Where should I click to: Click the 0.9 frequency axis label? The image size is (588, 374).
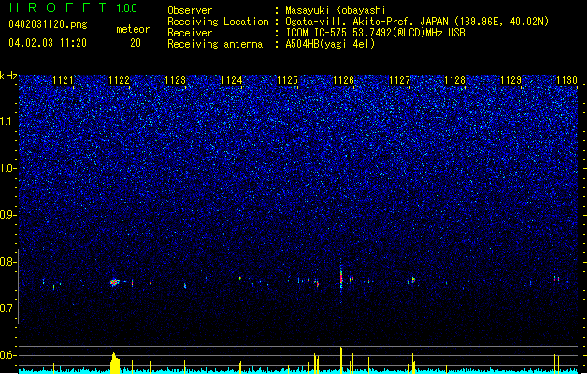coord(8,215)
